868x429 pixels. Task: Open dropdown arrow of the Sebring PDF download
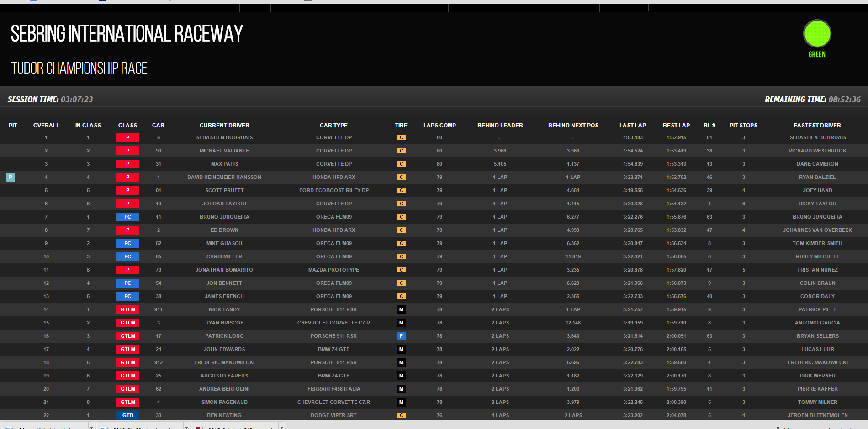tap(282, 426)
